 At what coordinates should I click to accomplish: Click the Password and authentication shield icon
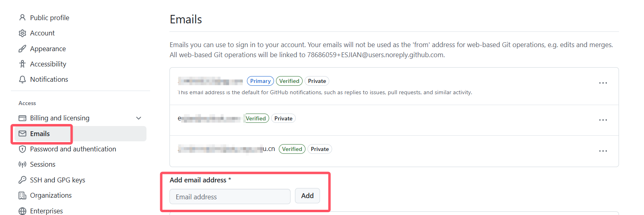23,149
